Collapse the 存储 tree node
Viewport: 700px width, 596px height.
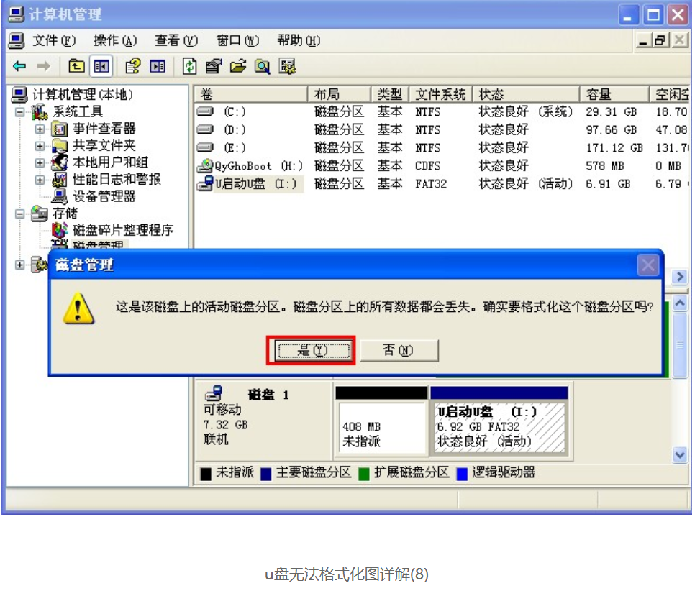coord(20,214)
